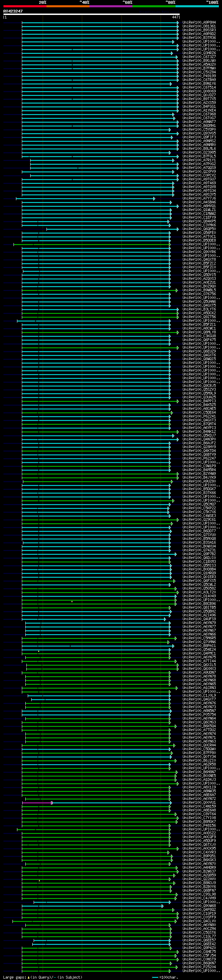
Task: Select hit label UniRef100_B4FGG1
Action: click(199, 106)
